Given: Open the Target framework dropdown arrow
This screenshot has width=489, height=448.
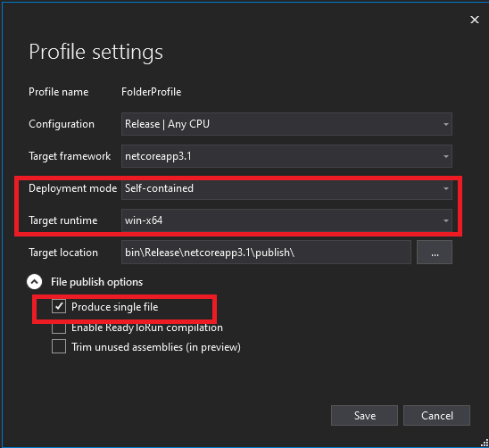Looking at the screenshot, I should (445, 156).
